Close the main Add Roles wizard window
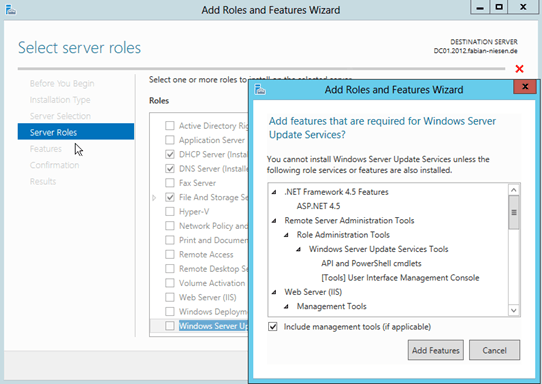The width and height of the screenshot is (542, 384). pyautogui.click(x=523, y=7)
